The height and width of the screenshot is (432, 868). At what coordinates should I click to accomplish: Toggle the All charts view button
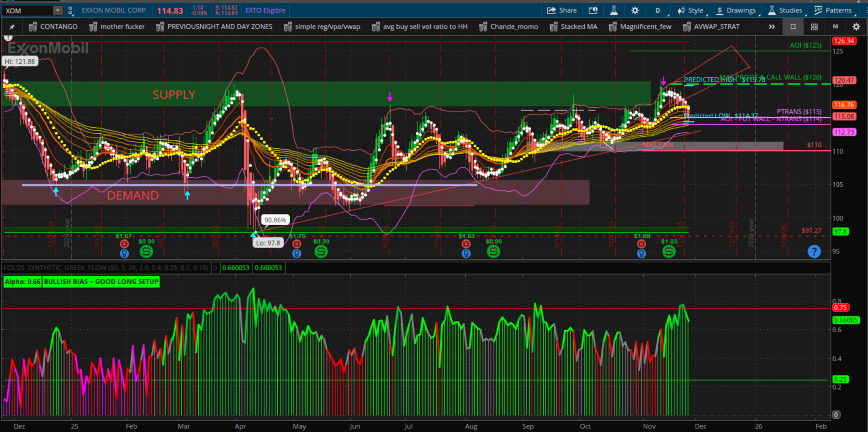point(835,27)
